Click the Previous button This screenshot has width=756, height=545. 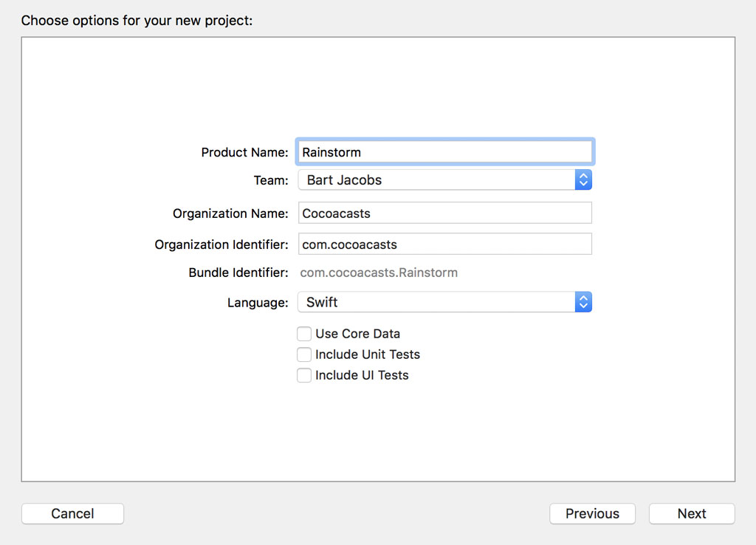click(592, 513)
